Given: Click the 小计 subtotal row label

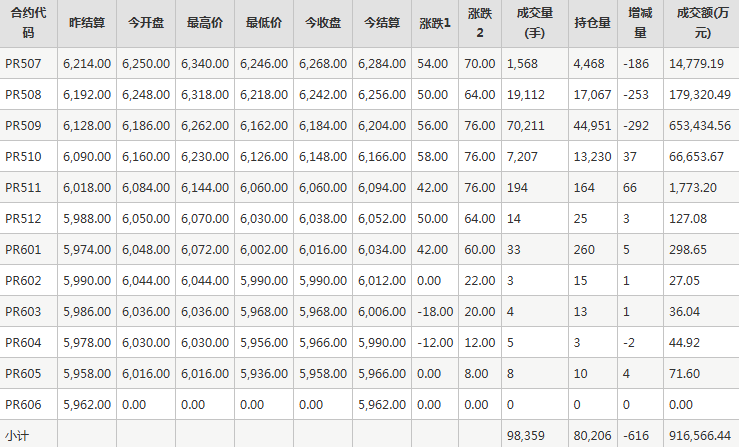Looking at the screenshot, I should (17, 436).
